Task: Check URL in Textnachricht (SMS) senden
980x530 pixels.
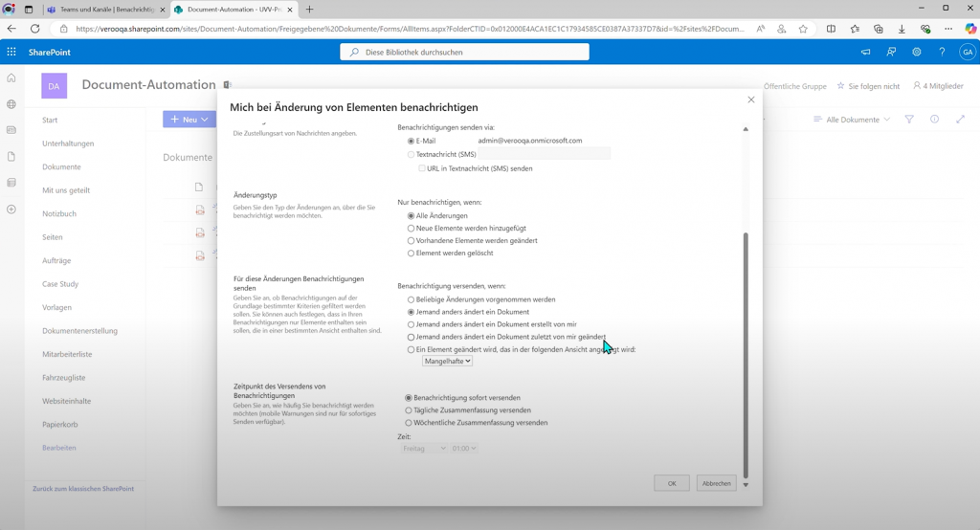Action: pos(422,168)
